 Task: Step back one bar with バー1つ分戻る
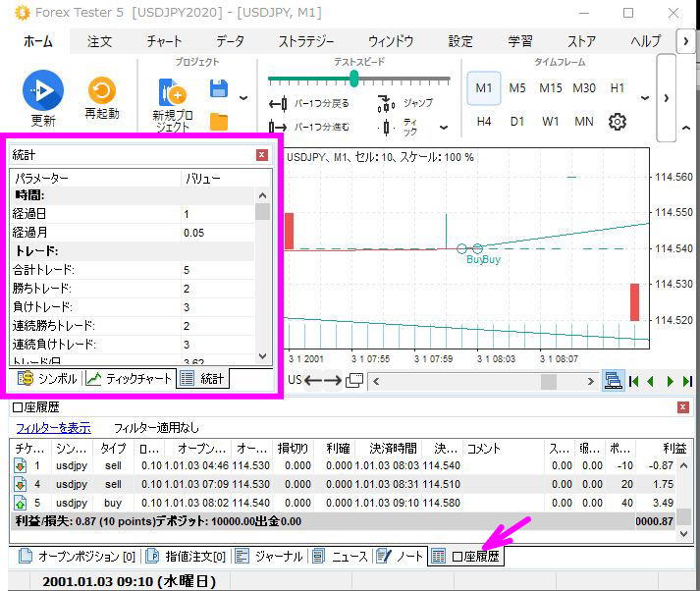click(309, 103)
